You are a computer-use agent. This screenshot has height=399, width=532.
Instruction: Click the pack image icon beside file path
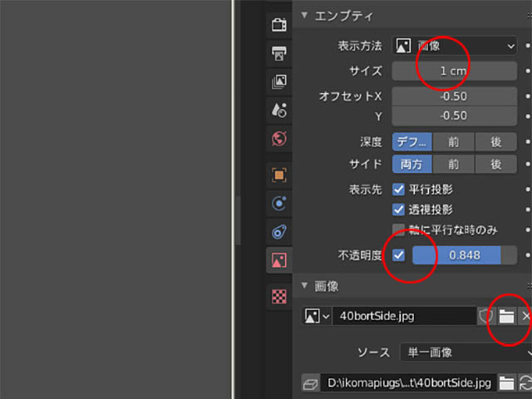pos(310,384)
